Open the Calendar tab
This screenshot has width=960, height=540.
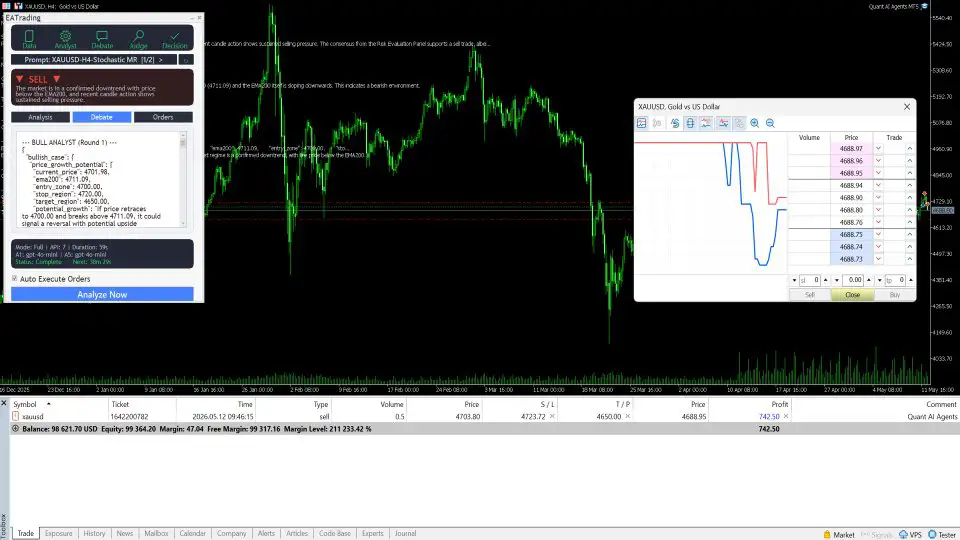coord(192,533)
